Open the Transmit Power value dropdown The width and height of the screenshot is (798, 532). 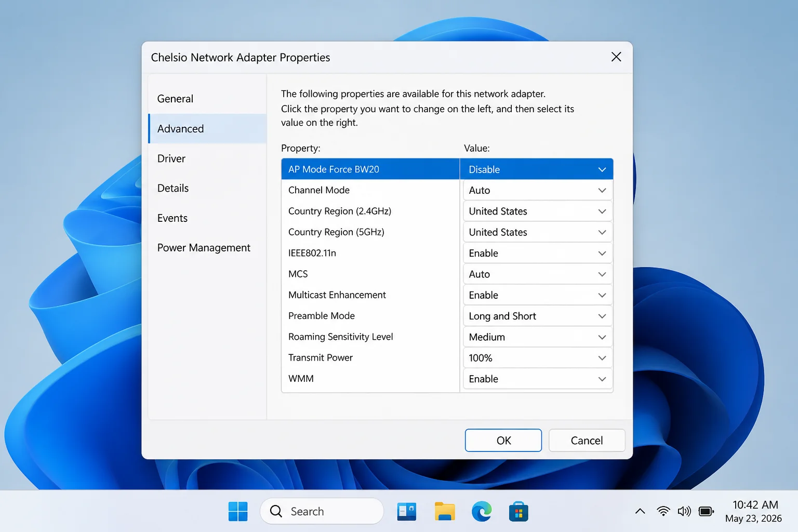tap(537, 358)
